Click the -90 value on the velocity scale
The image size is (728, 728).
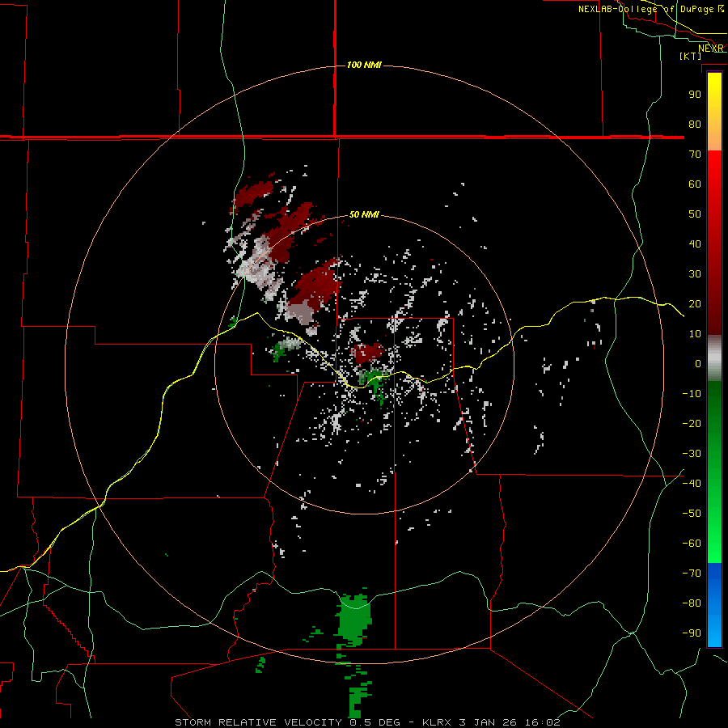(x=692, y=633)
